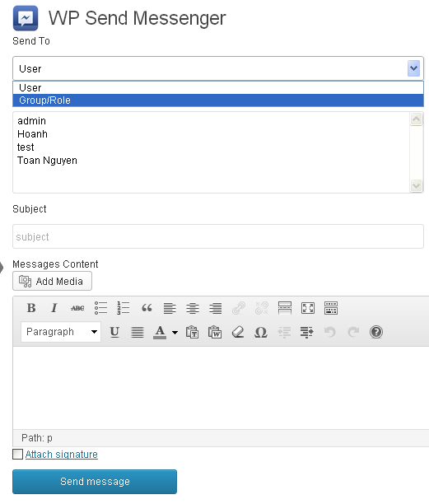Image resolution: width=429 pixels, height=504 pixels.
Task: Click the Send message button
Action: pos(95,482)
